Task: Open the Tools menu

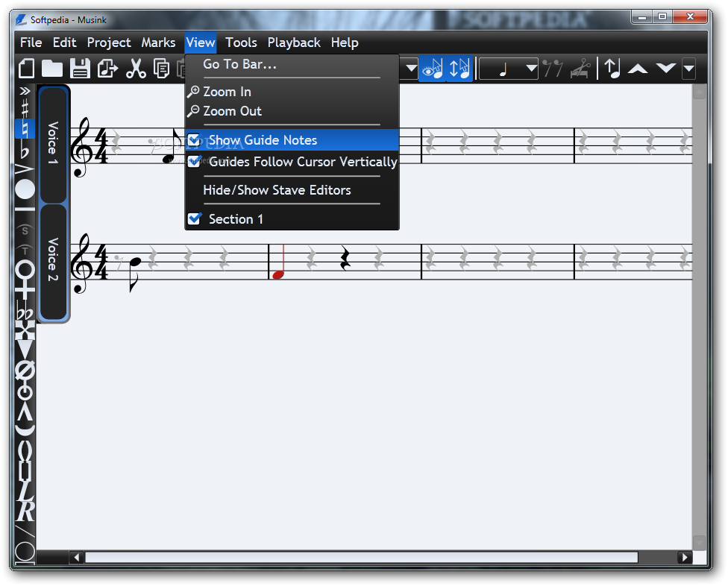Action: [x=241, y=42]
